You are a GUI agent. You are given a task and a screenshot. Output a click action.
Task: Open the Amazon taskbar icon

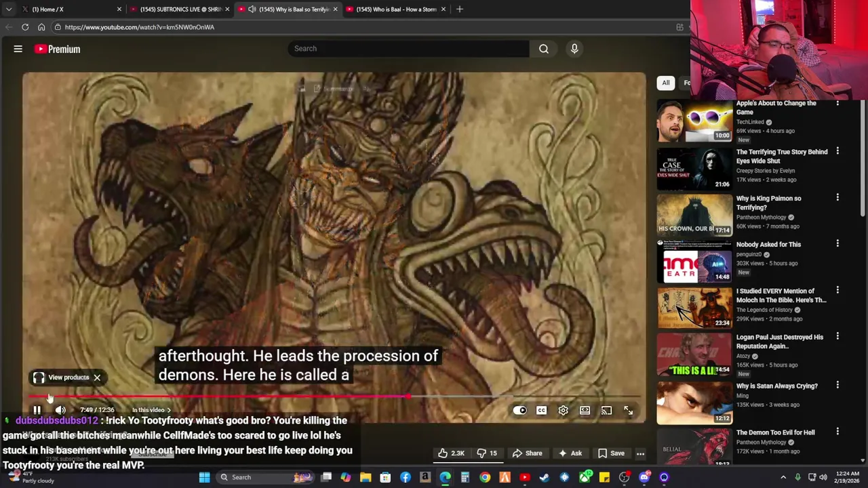[425, 477]
